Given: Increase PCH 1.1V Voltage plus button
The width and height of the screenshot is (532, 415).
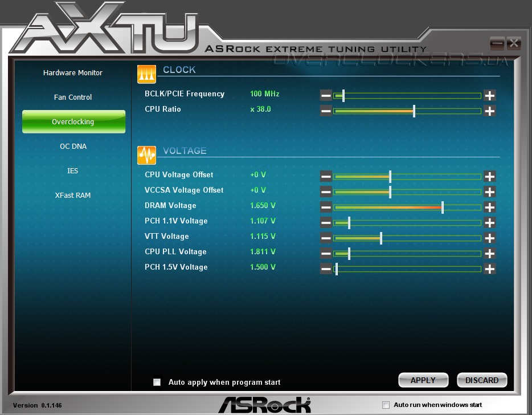Looking at the screenshot, I should tap(490, 222).
